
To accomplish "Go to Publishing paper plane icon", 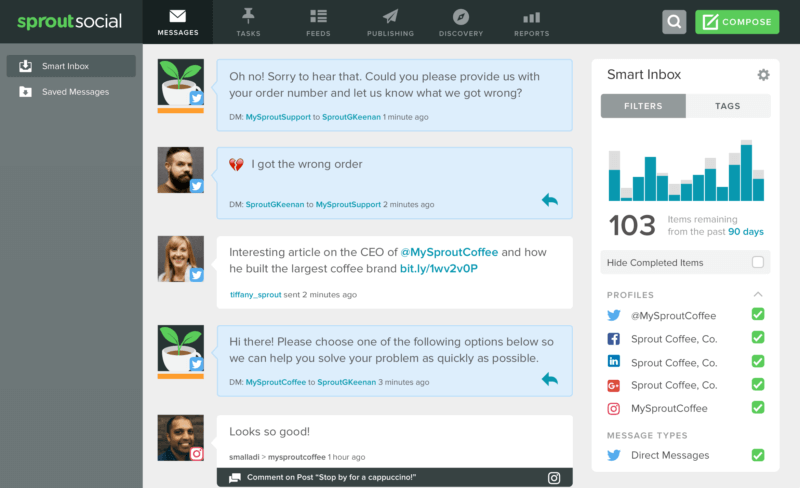I will (x=390, y=17).
